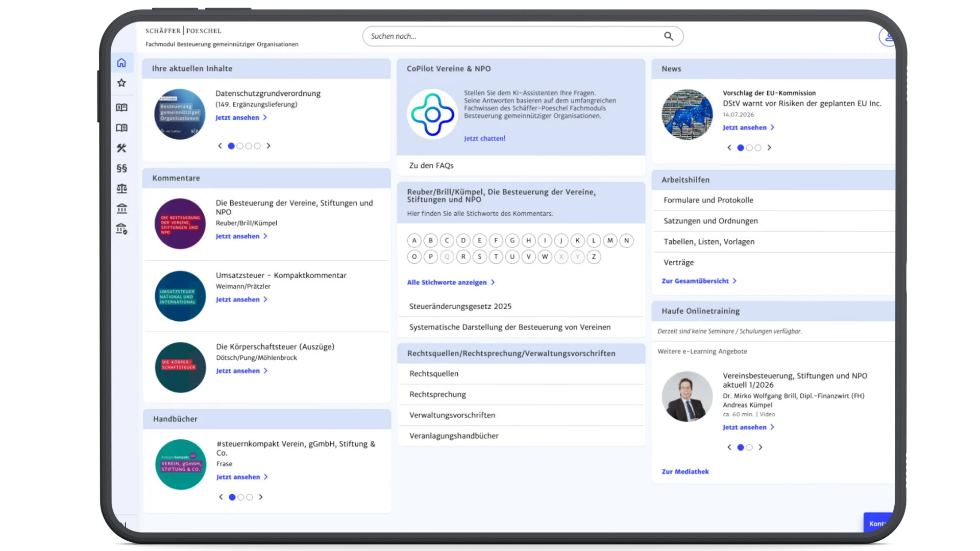This screenshot has width=980, height=551.
Task: Select fourth dot in Ihre aktuellen Inhalte carousel
Action: pyautogui.click(x=257, y=146)
